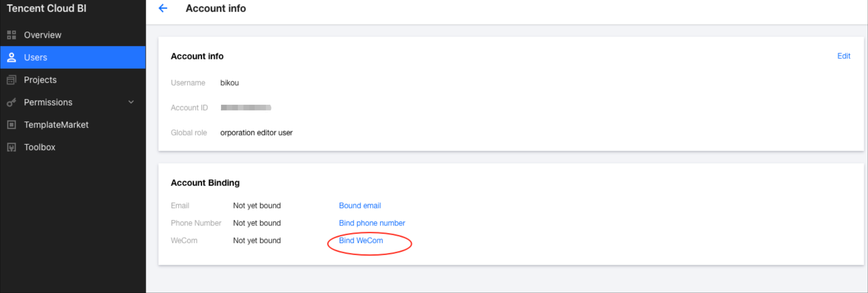Viewport: 868px width, 293px height.
Task: Click the Bind WeCom link
Action: (361, 241)
